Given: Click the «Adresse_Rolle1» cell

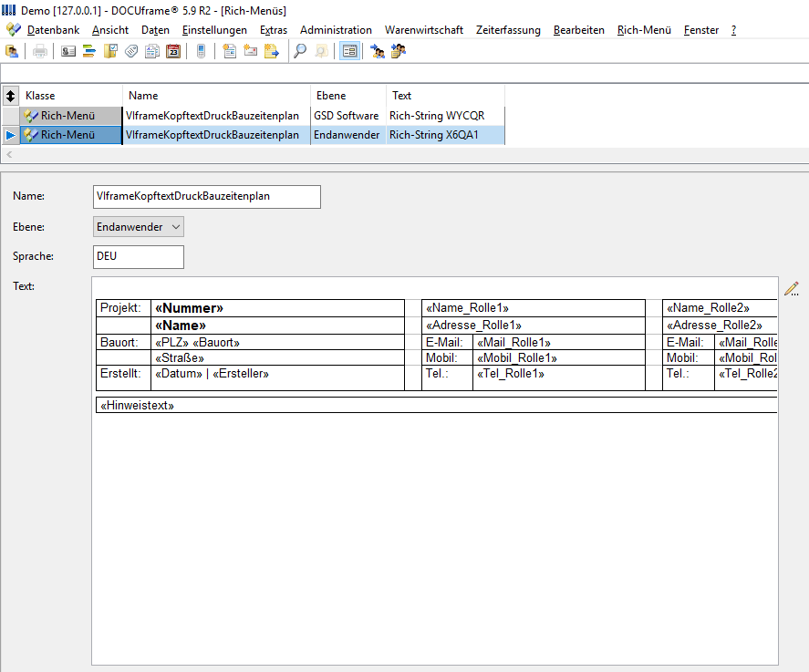Looking at the screenshot, I should 534,326.
